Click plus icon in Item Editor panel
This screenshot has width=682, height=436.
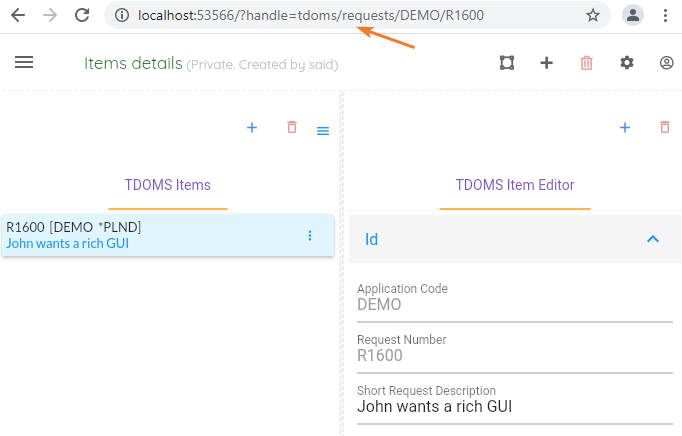pyautogui.click(x=625, y=128)
